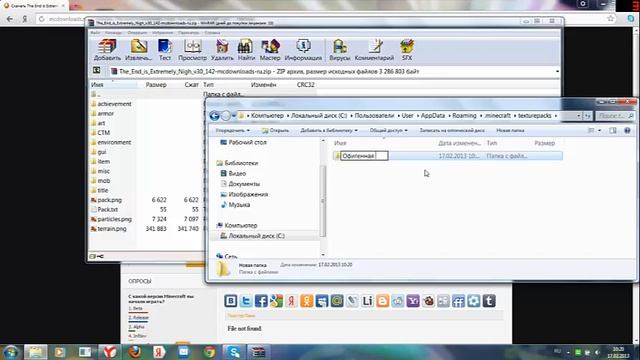Open the Информация (Info) icon in WinRAR
The height and width of the screenshot is (360, 640).
click(x=303, y=50)
